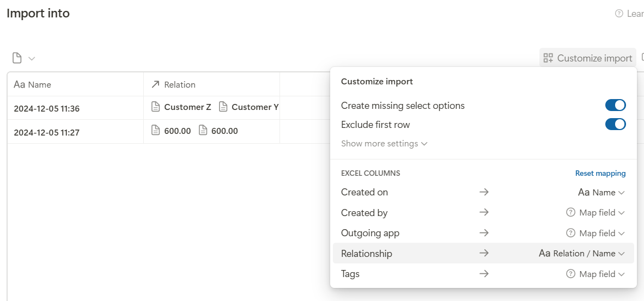Click the help icon next to Learn
Viewport: 644px width, 301px height.
point(619,14)
